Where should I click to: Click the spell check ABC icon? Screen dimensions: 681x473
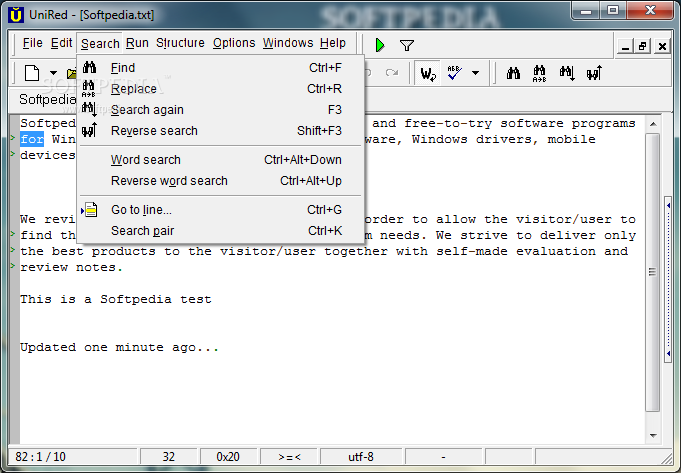[454, 73]
